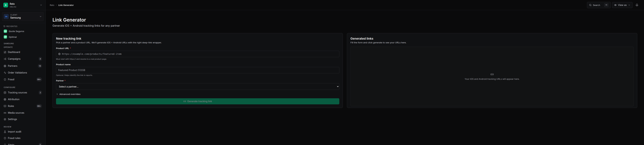Open Tracking sources page

23,93
